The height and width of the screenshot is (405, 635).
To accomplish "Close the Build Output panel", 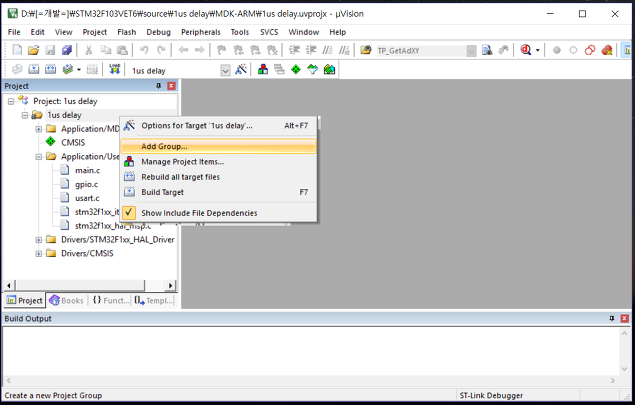I will 624,319.
